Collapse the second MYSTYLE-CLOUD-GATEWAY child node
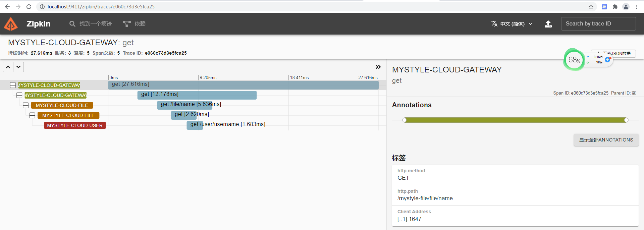Viewport: 644px width, 230px height. coord(19,95)
